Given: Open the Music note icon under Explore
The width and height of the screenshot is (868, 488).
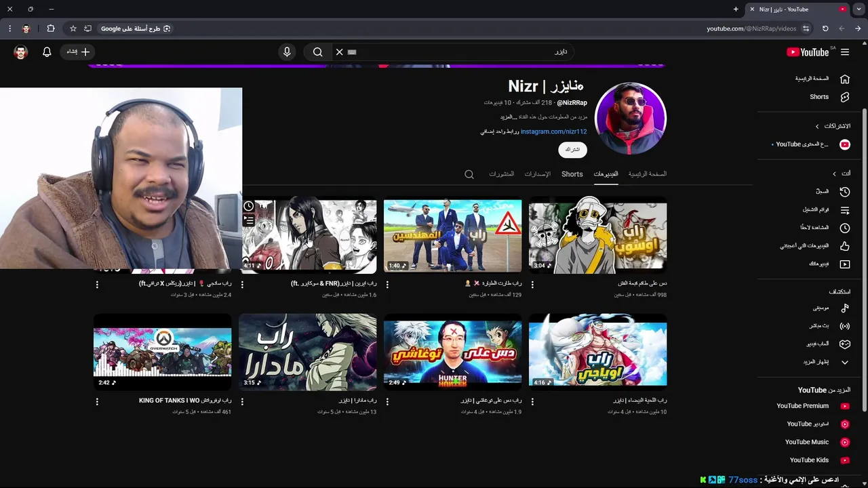Looking at the screenshot, I should [x=845, y=308].
